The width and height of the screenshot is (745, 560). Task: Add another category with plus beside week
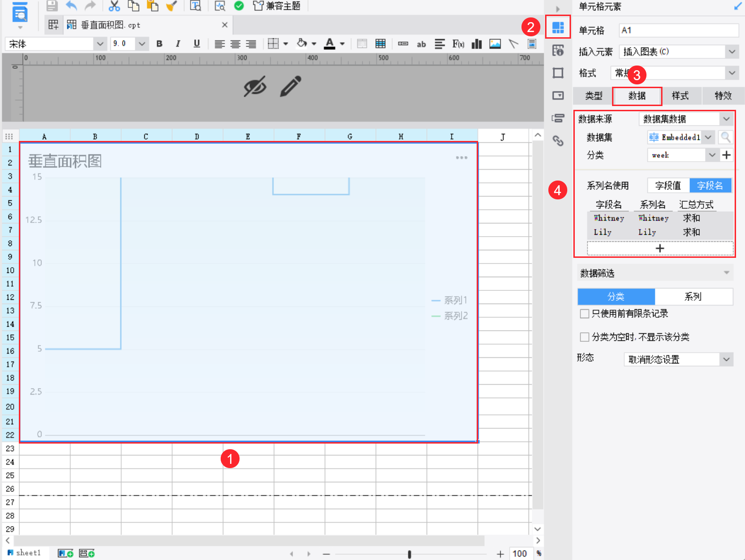727,155
